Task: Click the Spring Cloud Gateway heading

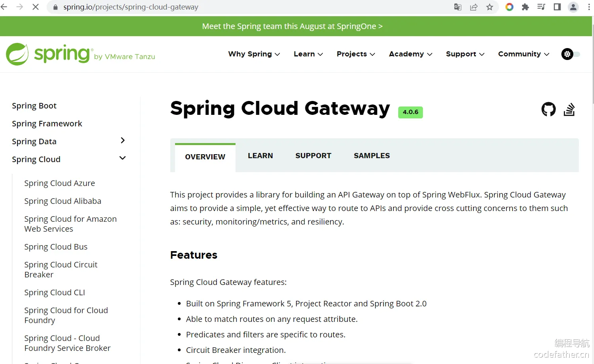Action: coord(280,108)
